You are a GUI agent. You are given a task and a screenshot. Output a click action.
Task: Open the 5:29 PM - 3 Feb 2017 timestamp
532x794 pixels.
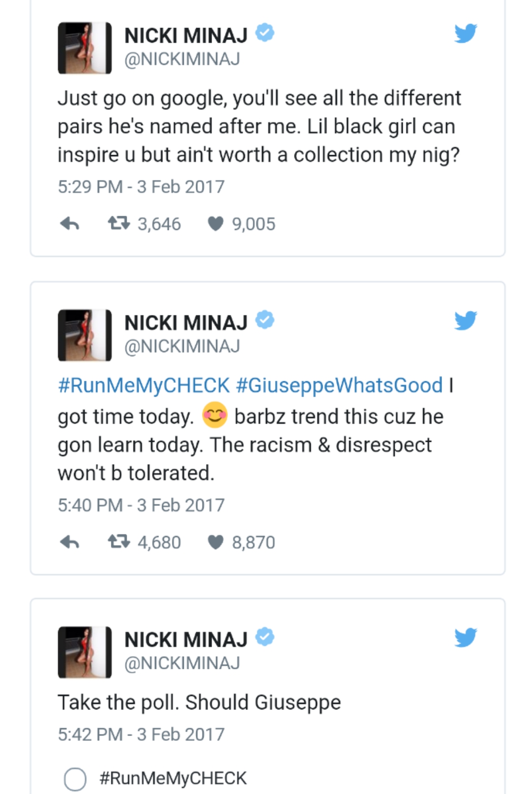tap(141, 186)
